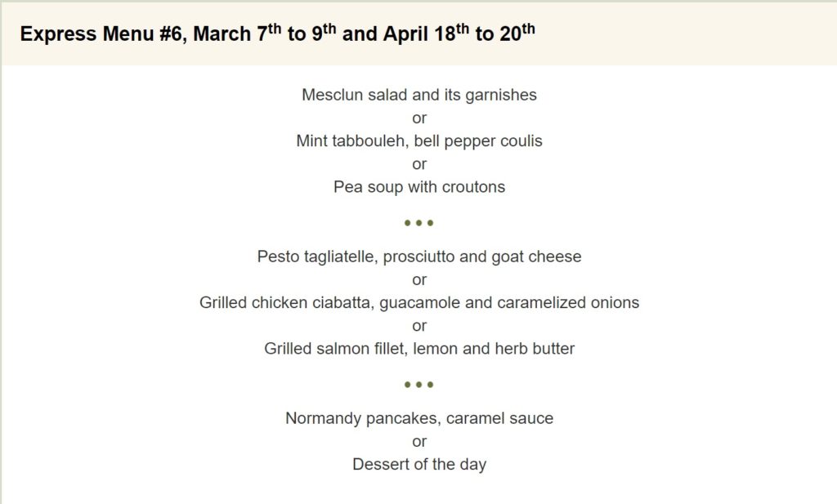Click 'or' between Mesclun salad and Mint tabbouleh
The width and height of the screenshot is (837, 504).
tap(419, 118)
